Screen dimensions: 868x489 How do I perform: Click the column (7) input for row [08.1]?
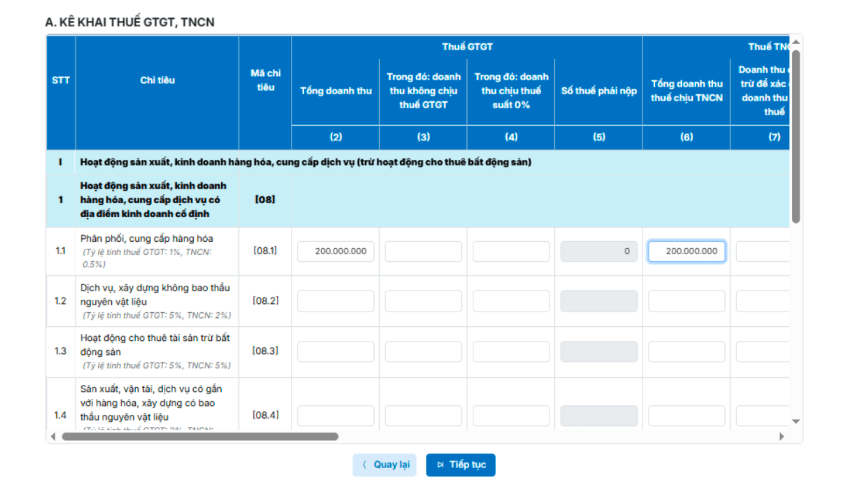click(x=763, y=251)
